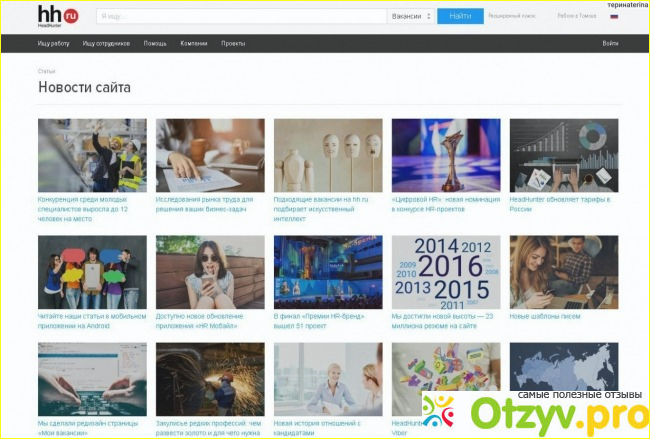650x439 pixels.
Task: Open the Новые шаблоны писем article link
Action: click(x=545, y=316)
